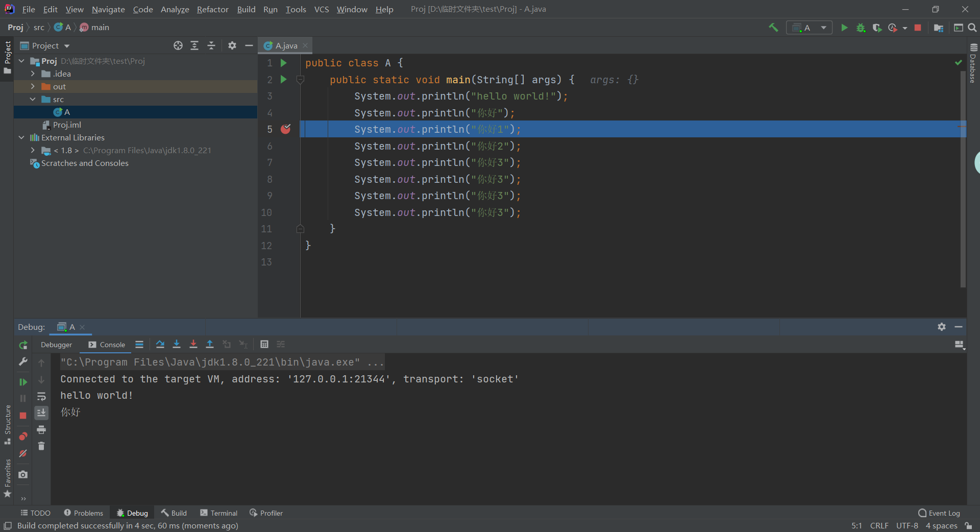This screenshot has width=980, height=532.
Task: Start Debug 'A' with the bug icon
Action: coord(861,28)
